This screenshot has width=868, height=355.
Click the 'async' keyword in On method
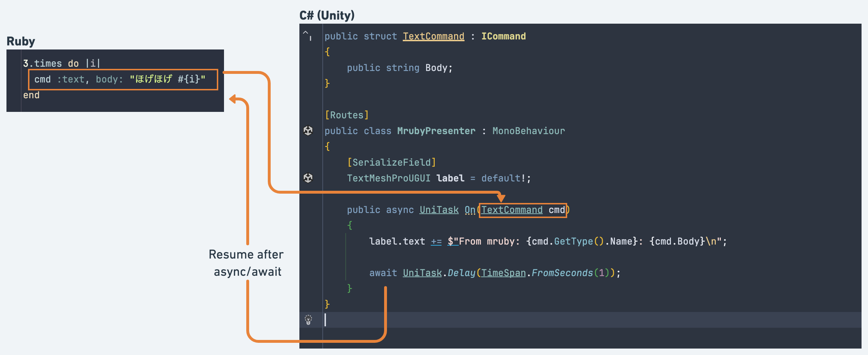click(x=400, y=210)
